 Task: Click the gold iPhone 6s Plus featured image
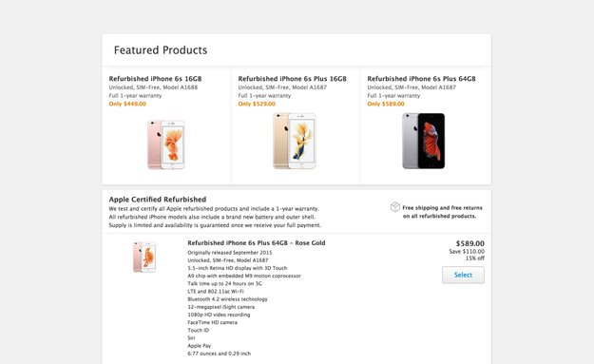[295, 141]
